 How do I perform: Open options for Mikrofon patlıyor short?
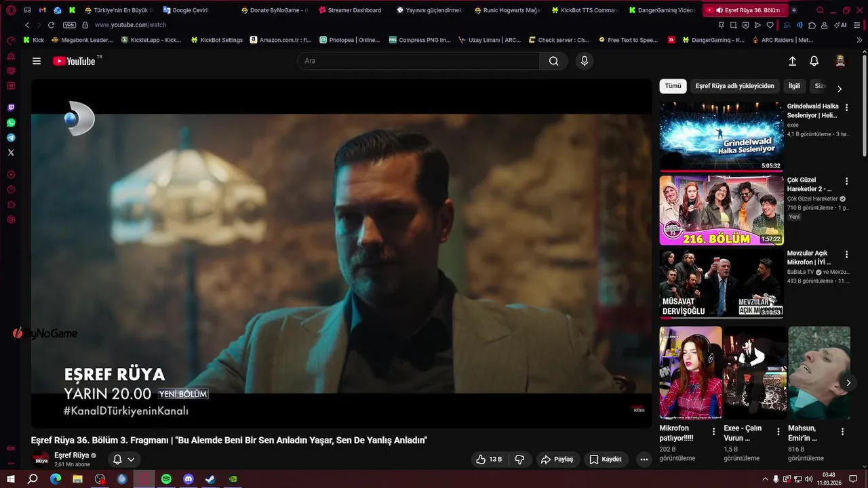point(713,432)
